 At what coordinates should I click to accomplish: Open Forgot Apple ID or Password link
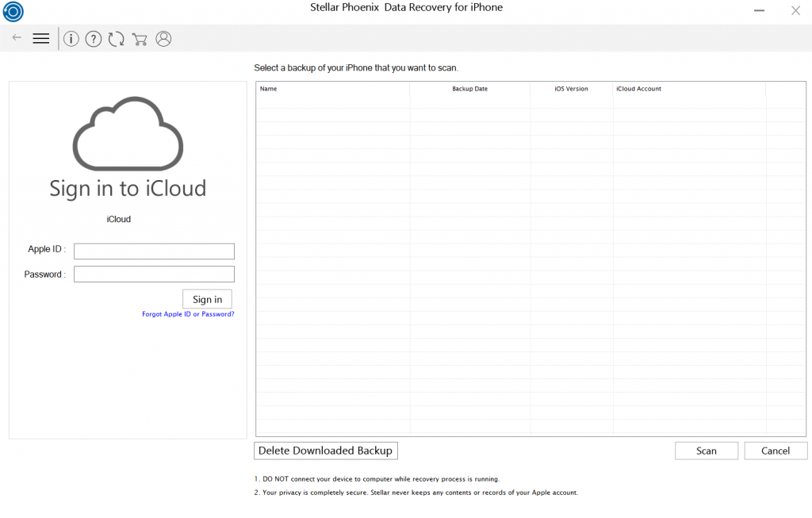[188, 314]
